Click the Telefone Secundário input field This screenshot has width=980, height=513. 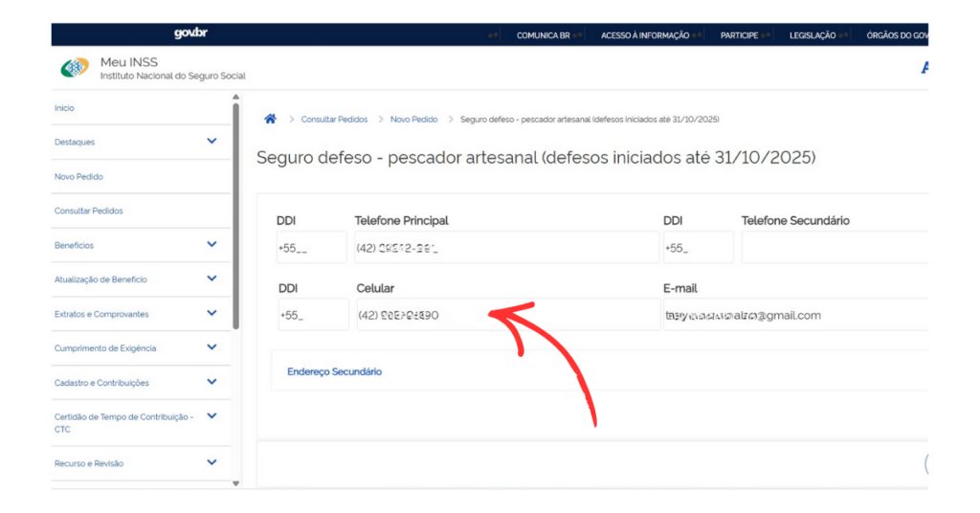833,247
